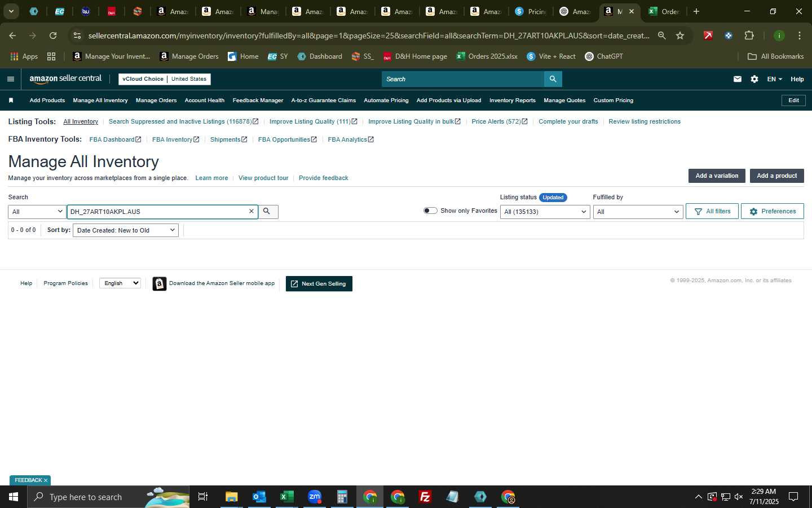
Task: Go back to previous page
Action: point(12,36)
